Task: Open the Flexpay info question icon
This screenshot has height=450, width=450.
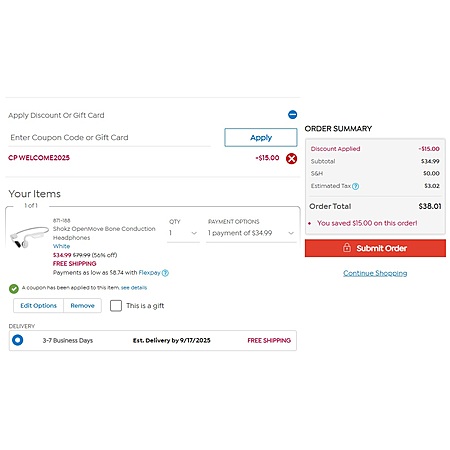Action: (x=165, y=273)
